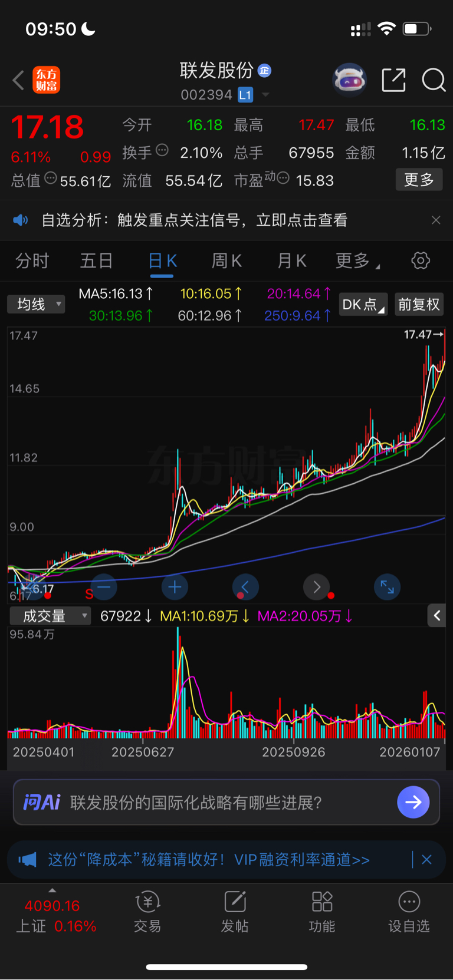Tap the date label 20250926
453x980 pixels.
click(x=293, y=752)
